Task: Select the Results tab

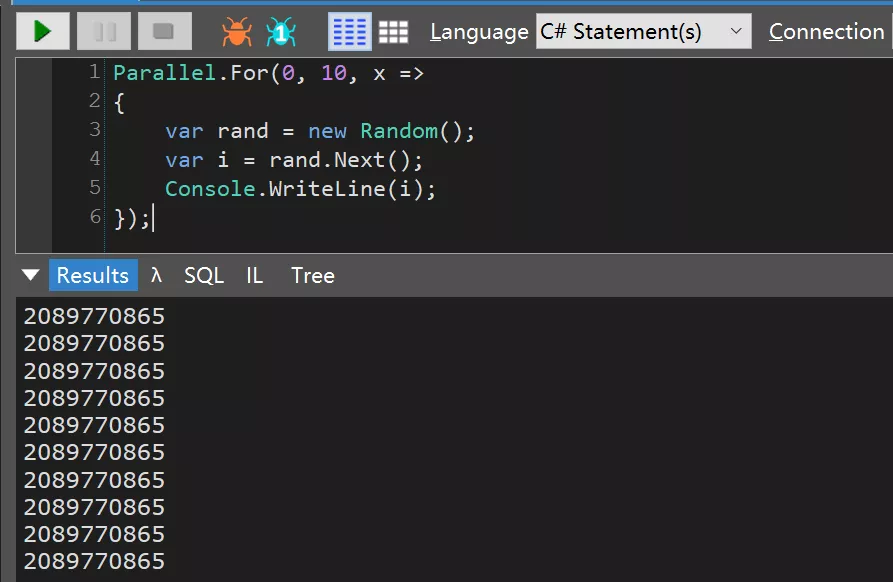Action: click(92, 276)
